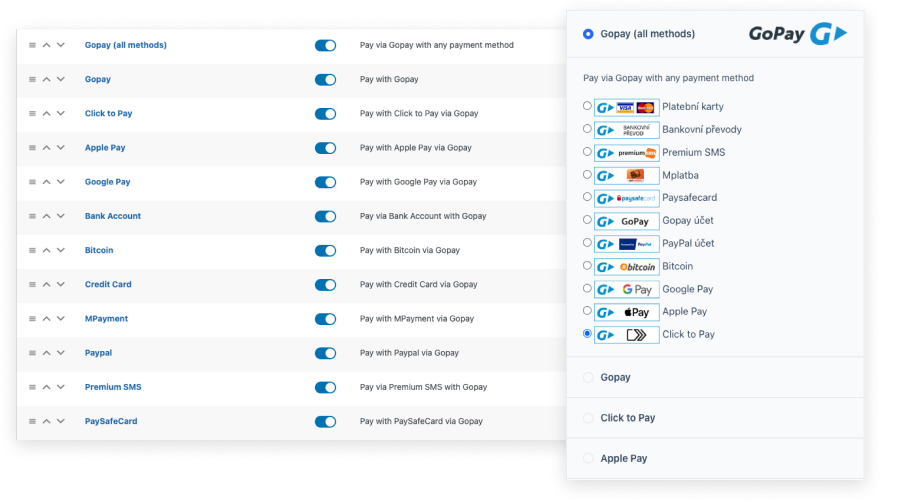Click the drag handle icon for Google Pay row
Screen dimensions: 900x500
coord(32,182)
